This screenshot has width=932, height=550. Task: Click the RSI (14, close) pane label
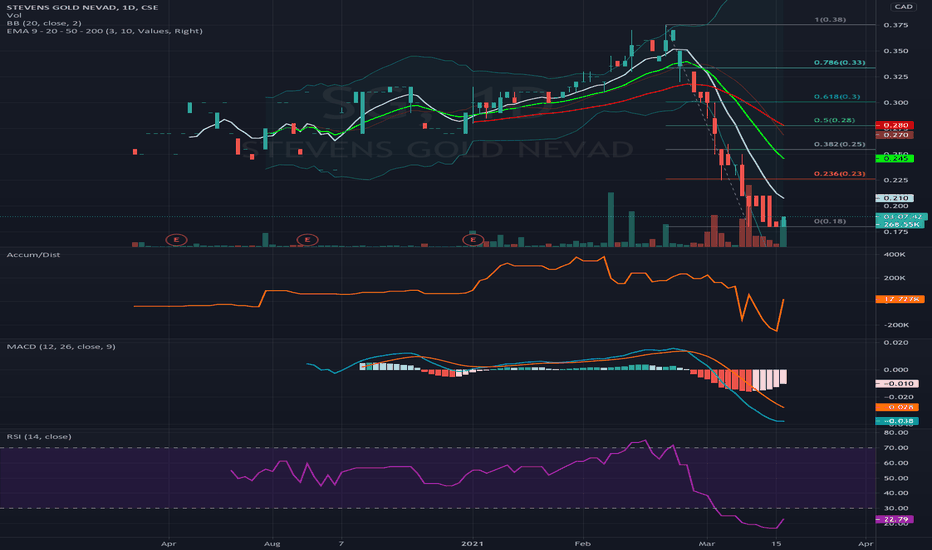[39, 436]
